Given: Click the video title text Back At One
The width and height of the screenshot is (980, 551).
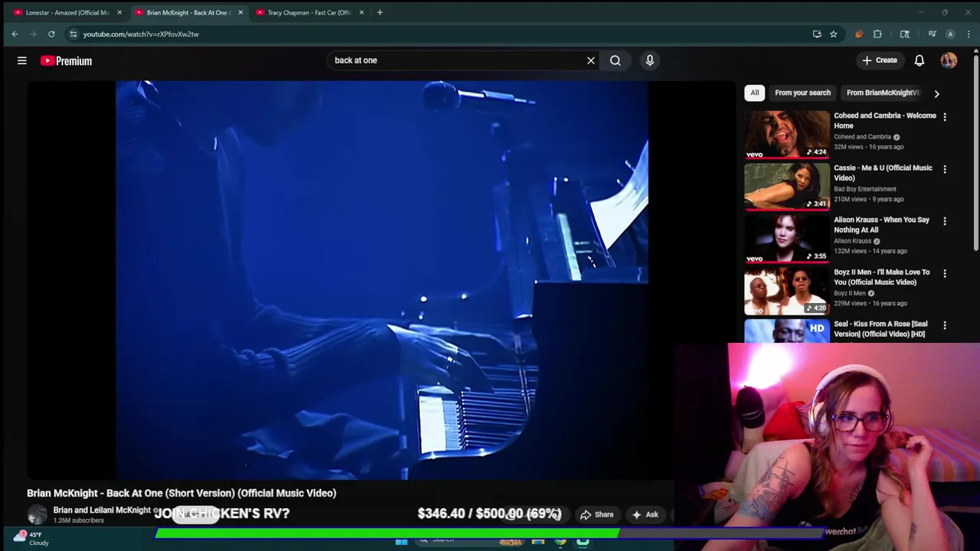Looking at the screenshot, I should (x=181, y=494).
